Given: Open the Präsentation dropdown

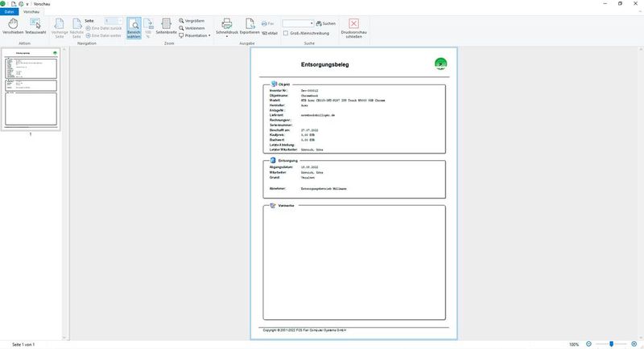Looking at the screenshot, I should tap(195, 35).
